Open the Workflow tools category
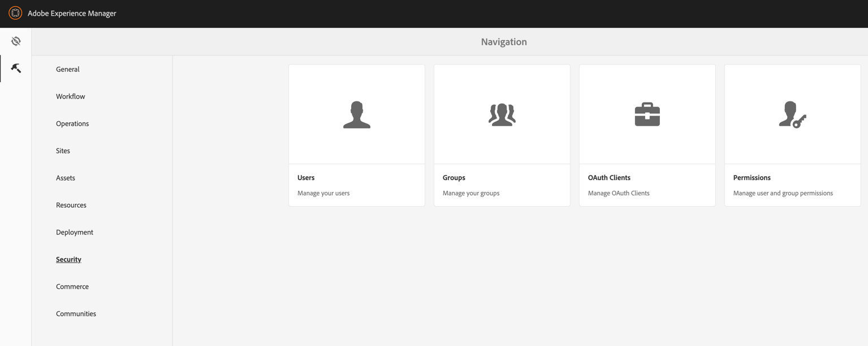The width and height of the screenshot is (868, 346). [x=71, y=96]
